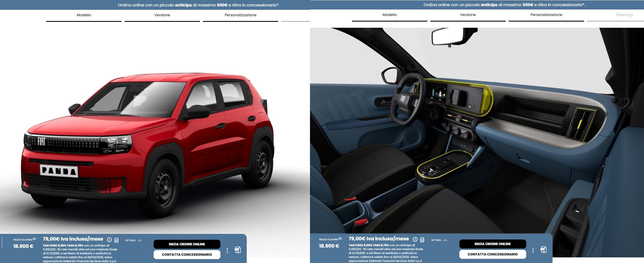Click 79,00€ Iva inclusa/mese under red Panda
Screen dimensions: 644x263
[73, 239]
